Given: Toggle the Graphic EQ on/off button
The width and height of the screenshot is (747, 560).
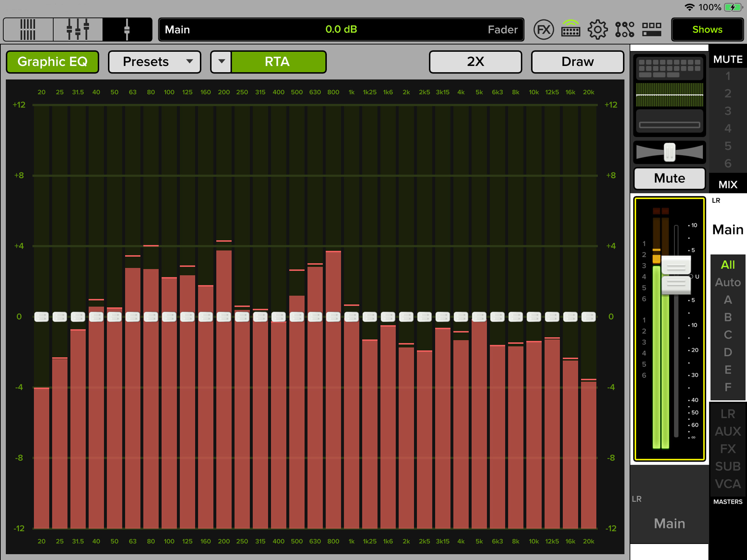Looking at the screenshot, I should (53, 62).
